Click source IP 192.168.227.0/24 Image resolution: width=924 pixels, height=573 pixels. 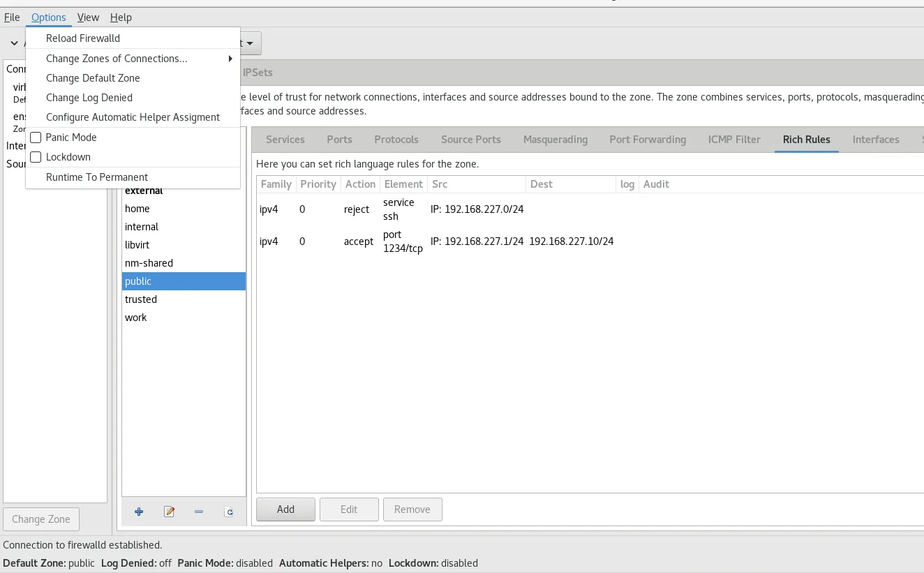coord(477,209)
